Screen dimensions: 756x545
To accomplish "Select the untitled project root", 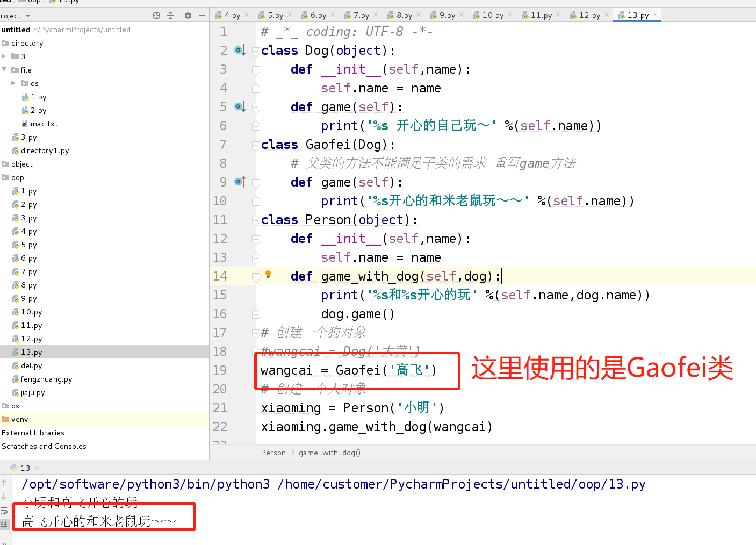I will pos(16,30).
